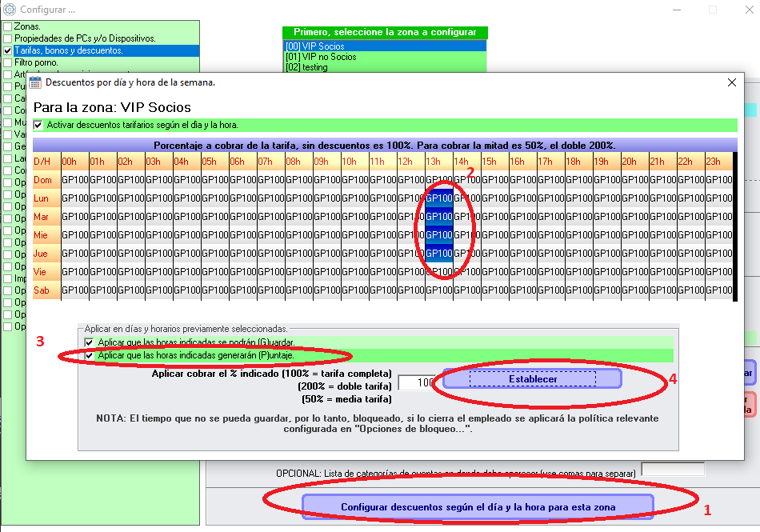
Task: Enable the Filtro porno checkbox
Action: click(8, 62)
